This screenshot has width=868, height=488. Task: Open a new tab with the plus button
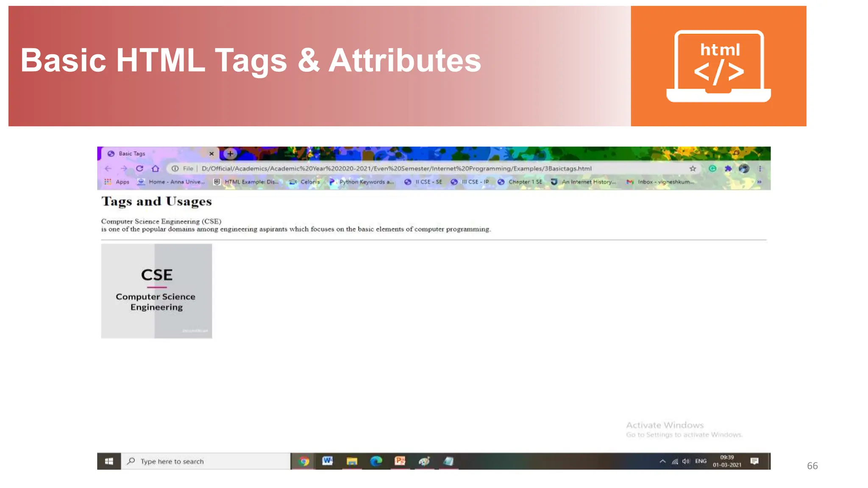pos(230,154)
